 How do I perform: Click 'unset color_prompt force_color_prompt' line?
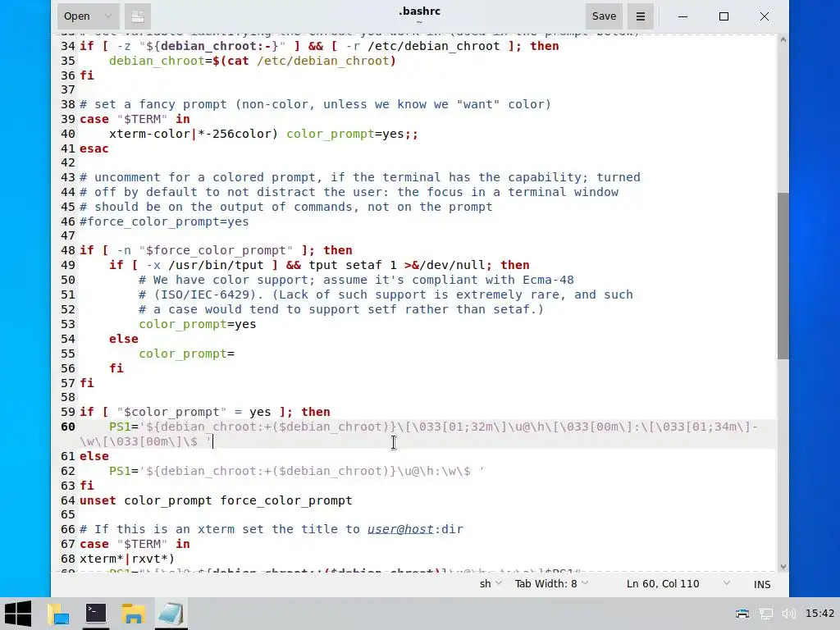(216, 501)
